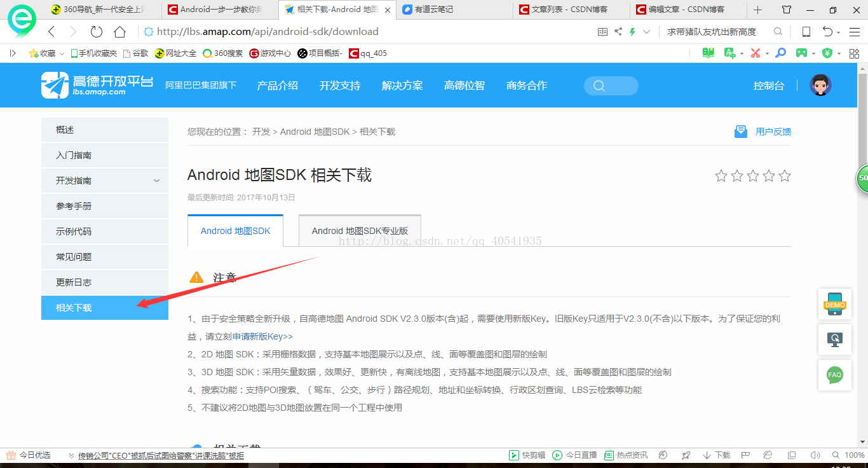Toggle the sound speaker icon in status bar
The image size is (868, 468).
coord(814,455)
